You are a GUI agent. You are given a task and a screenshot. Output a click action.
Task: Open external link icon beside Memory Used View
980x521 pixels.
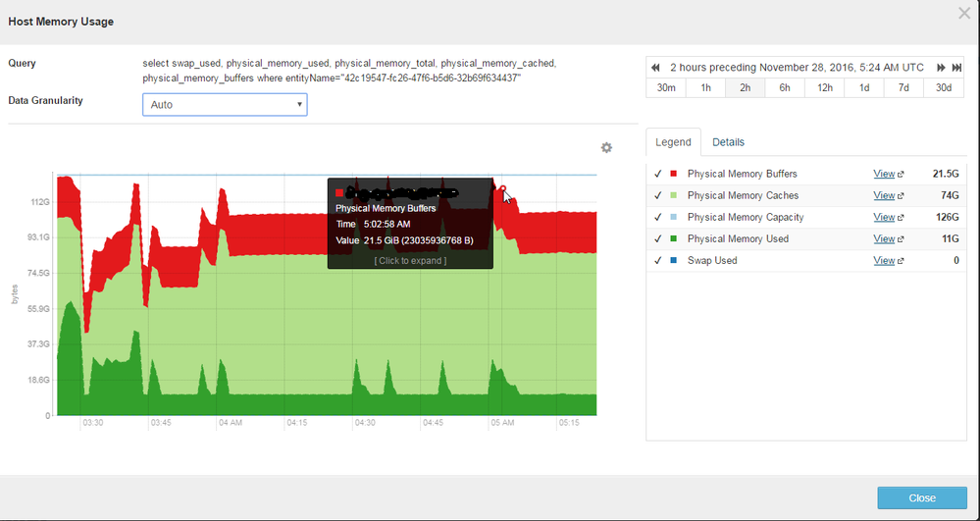901,239
